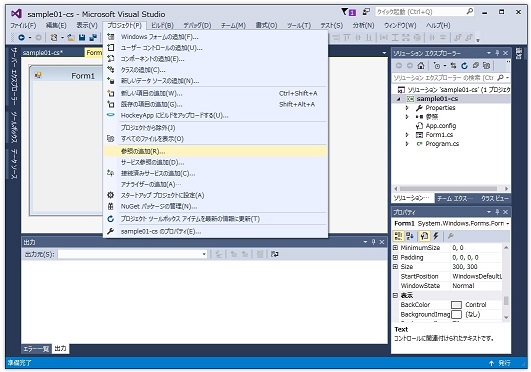Screen dimensions: 531x372
Task: Click the pin icon of Output panel
Action: click(x=374, y=242)
